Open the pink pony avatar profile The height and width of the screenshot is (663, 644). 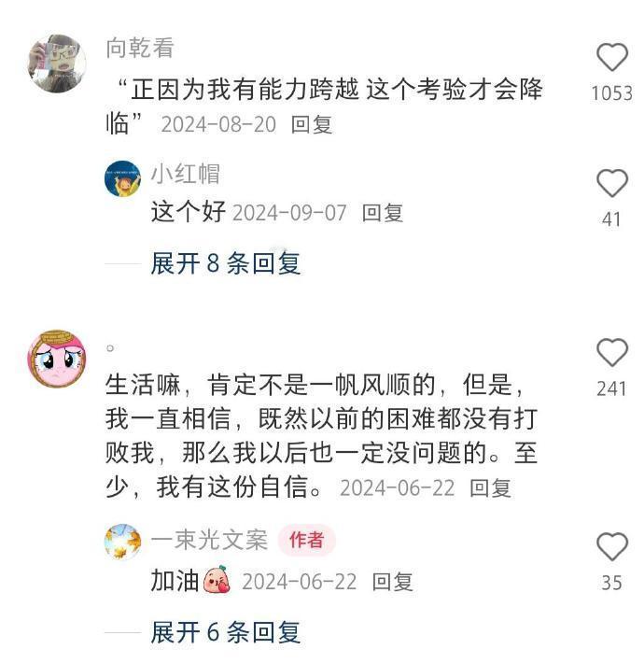(57, 359)
